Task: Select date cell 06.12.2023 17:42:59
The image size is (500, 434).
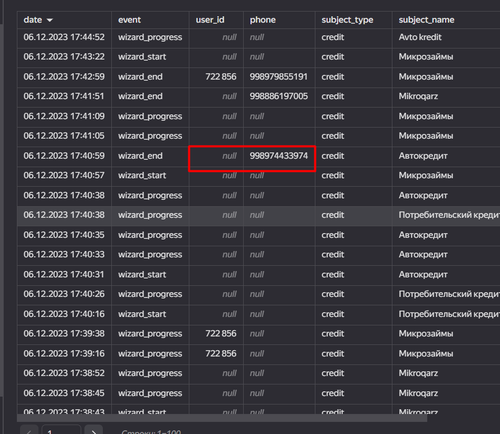Action: coord(64,77)
